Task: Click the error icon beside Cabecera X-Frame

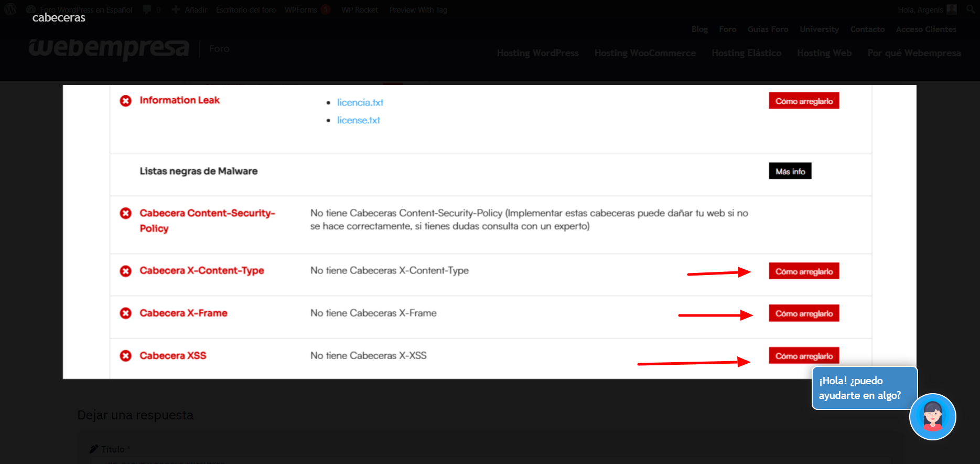Action: [x=126, y=313]
